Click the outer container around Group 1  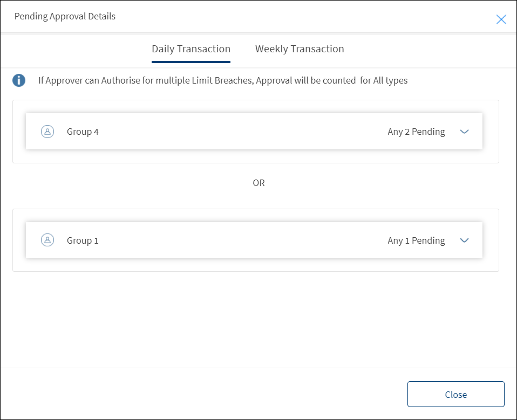pos(256,240)
